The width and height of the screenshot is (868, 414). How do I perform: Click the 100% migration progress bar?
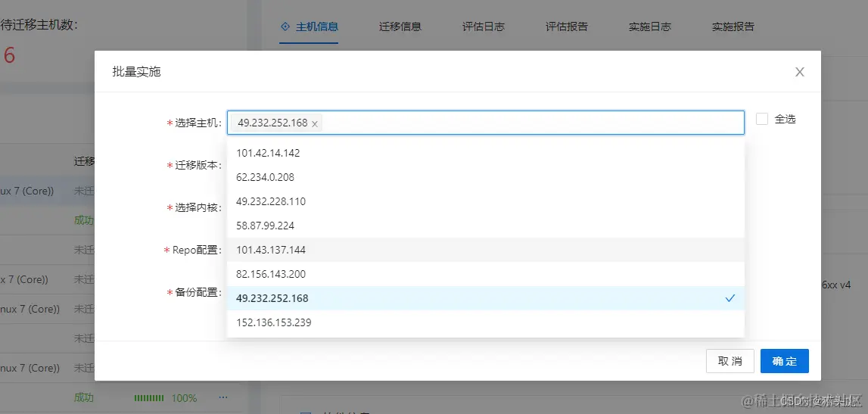[149, 398]
